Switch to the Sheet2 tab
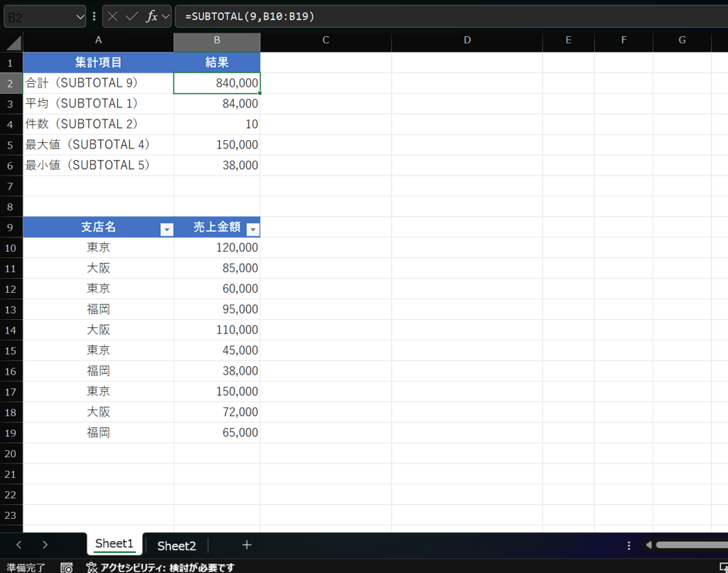Viewport: 728px width, 573px height. point(176,545)
